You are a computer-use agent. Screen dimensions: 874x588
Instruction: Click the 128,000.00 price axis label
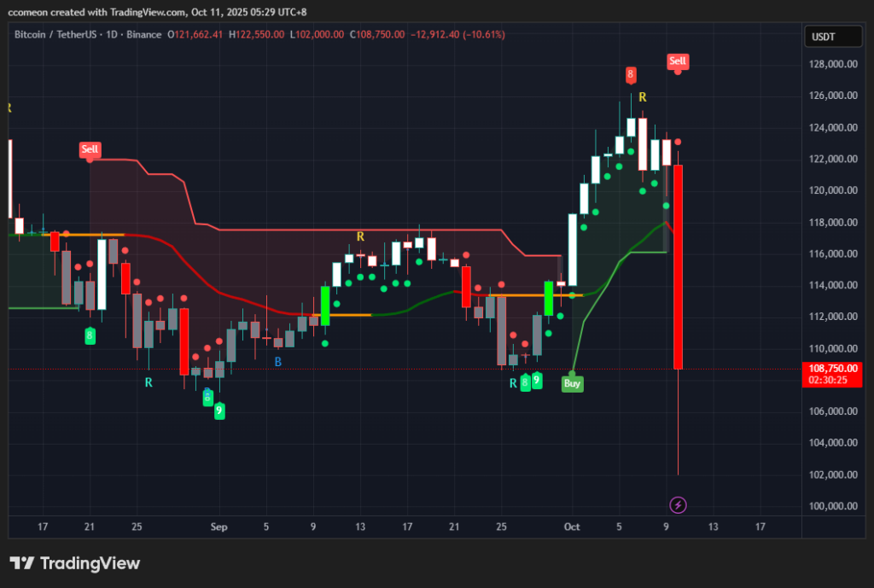833,64
